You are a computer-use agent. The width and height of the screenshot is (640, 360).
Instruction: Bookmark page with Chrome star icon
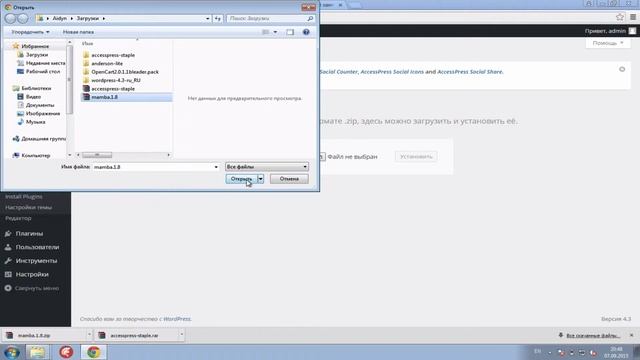[620, 17]
